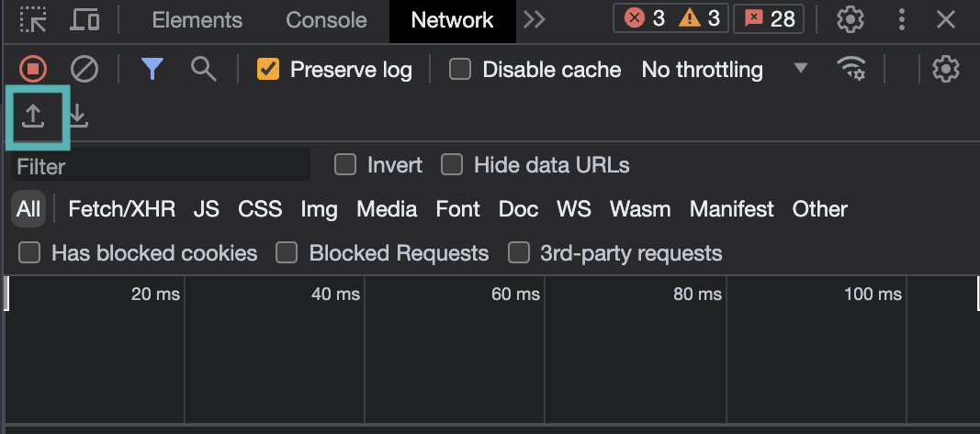Screen dimensions: 980x434
Task: Enable the Disable cache checkbox
Action: point(459,69)
